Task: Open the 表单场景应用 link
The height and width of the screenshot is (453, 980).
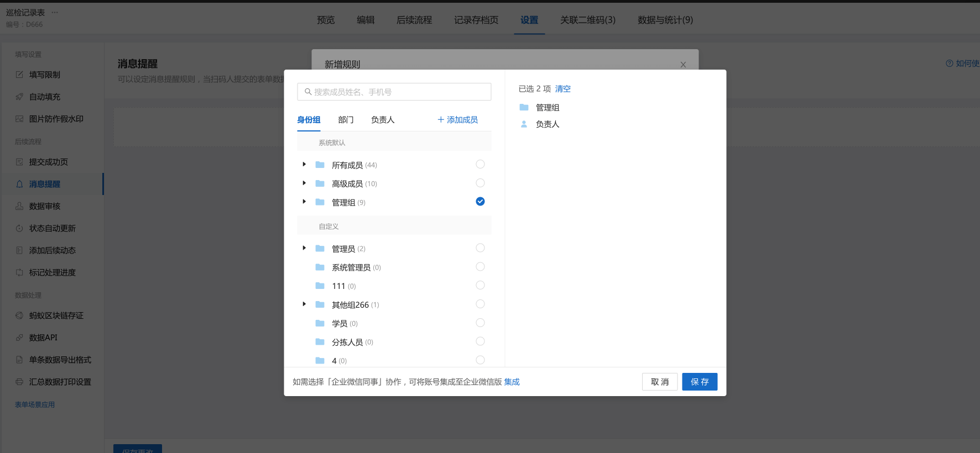Action: tap(35, 405)
